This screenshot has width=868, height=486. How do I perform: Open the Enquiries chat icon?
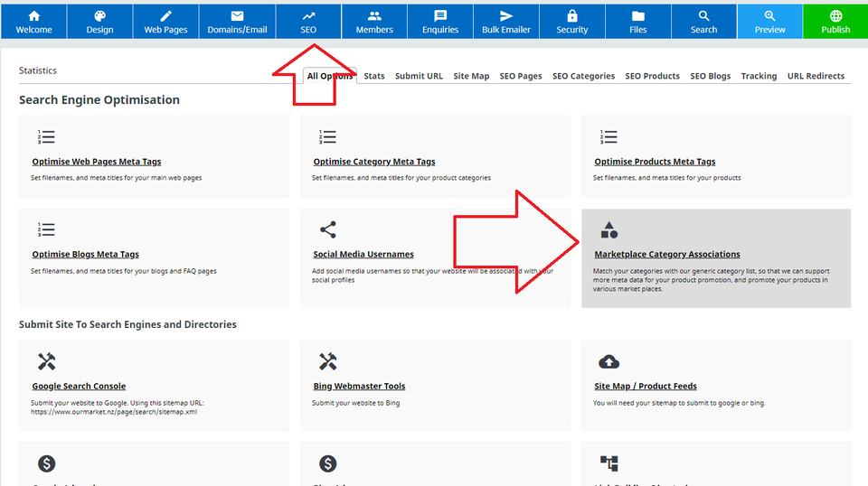tap(440, 16)
